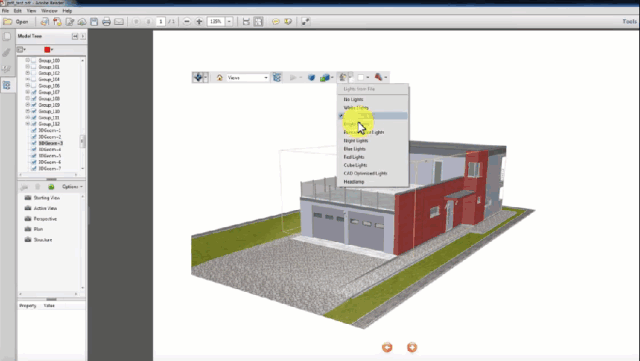
Task: Open the attachments paperclip sidebar icon
Action: (7, 53)
